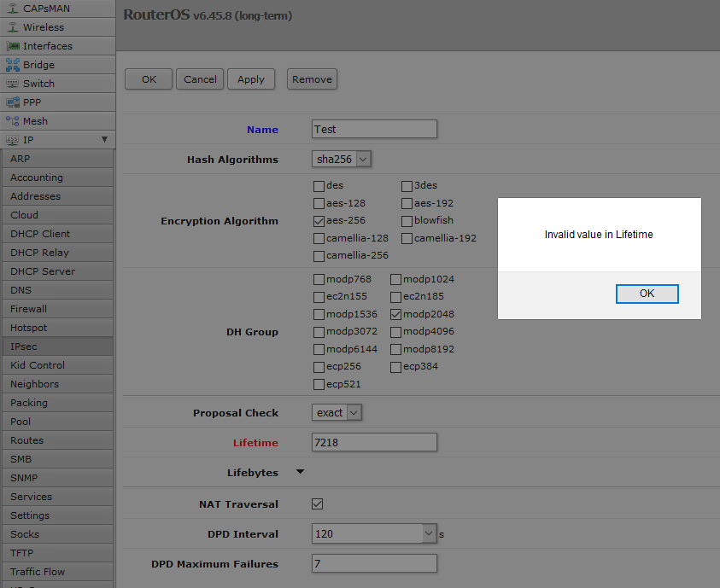The width and height of the screenshot is (720, 588).
Task: Open the Settings page
Action: (57, 516)
